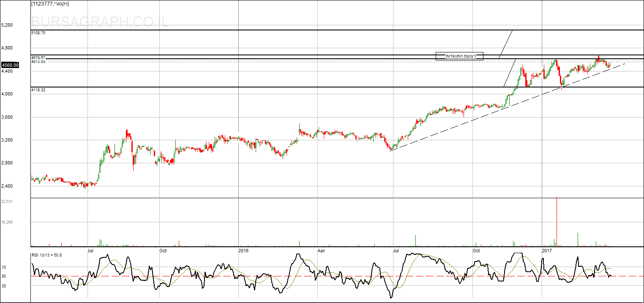Click the Apr month marker on time axis
Image resolution: width=644 pixels, height=303 pixels.
click(321, 251)
